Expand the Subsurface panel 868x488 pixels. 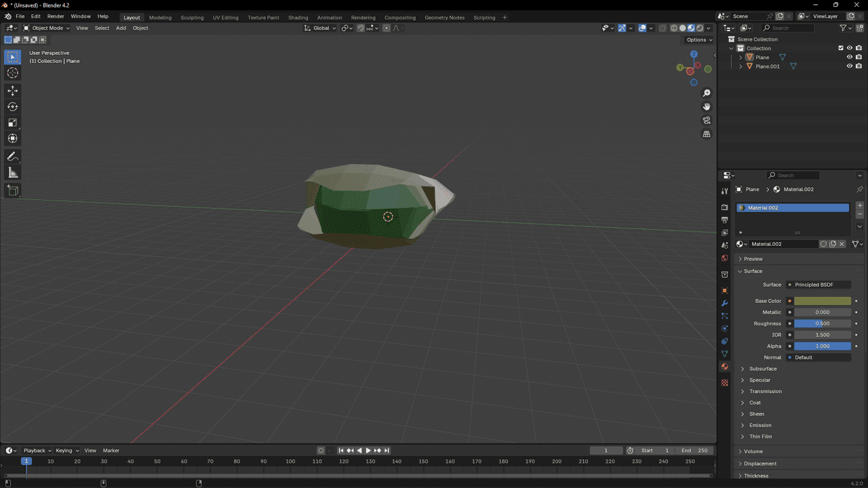763,369
